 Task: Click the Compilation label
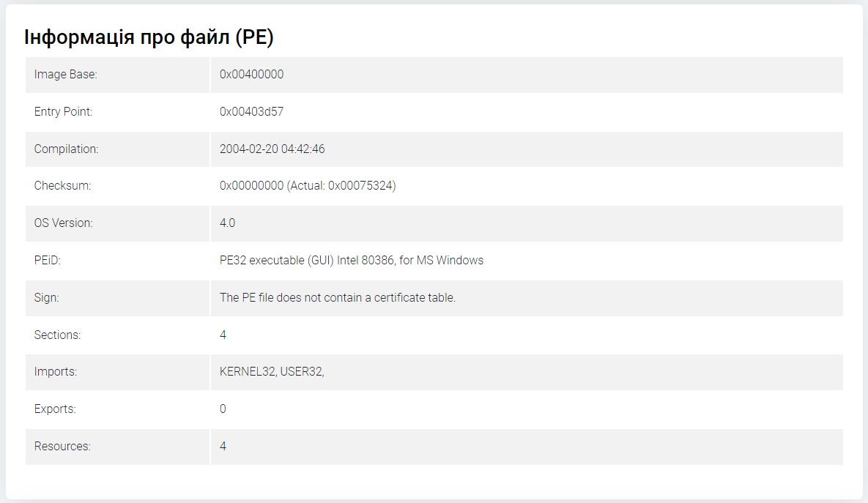66,149
